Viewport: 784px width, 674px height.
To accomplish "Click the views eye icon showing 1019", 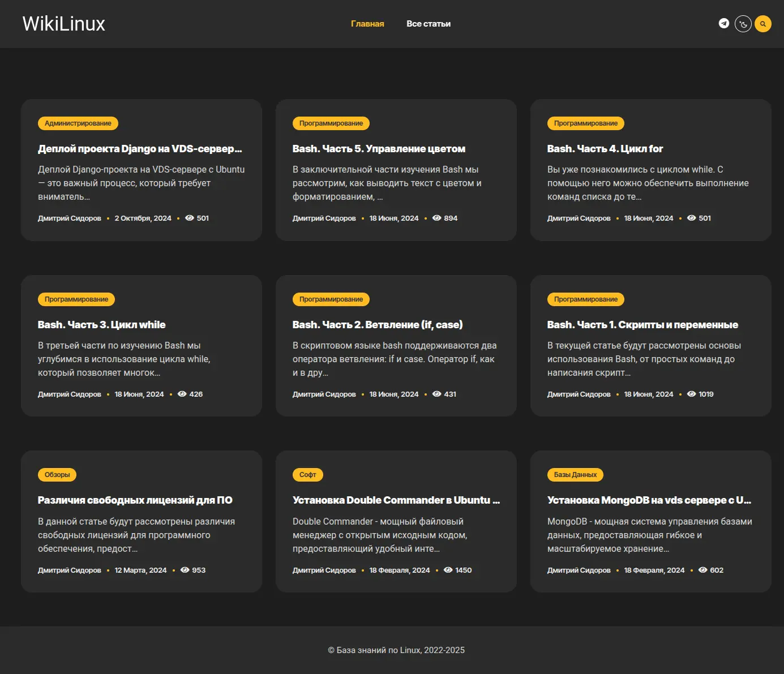I will (x=691, y=394).
